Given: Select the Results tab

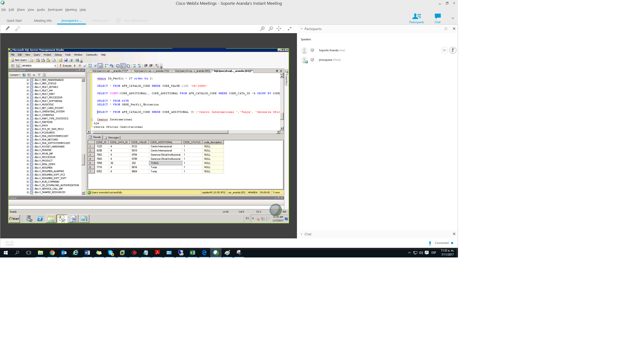Looking at the screenshot, I should coord(95,137).
